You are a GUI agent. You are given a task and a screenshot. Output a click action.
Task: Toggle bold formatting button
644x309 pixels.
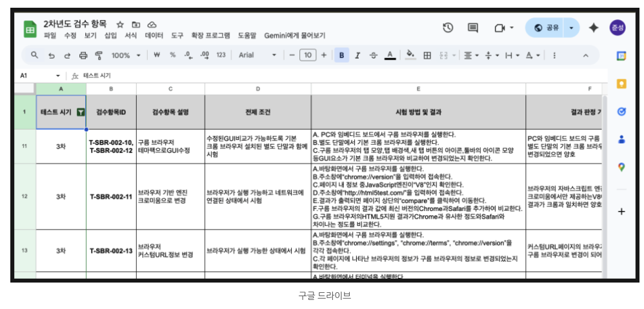pos(341,55)
